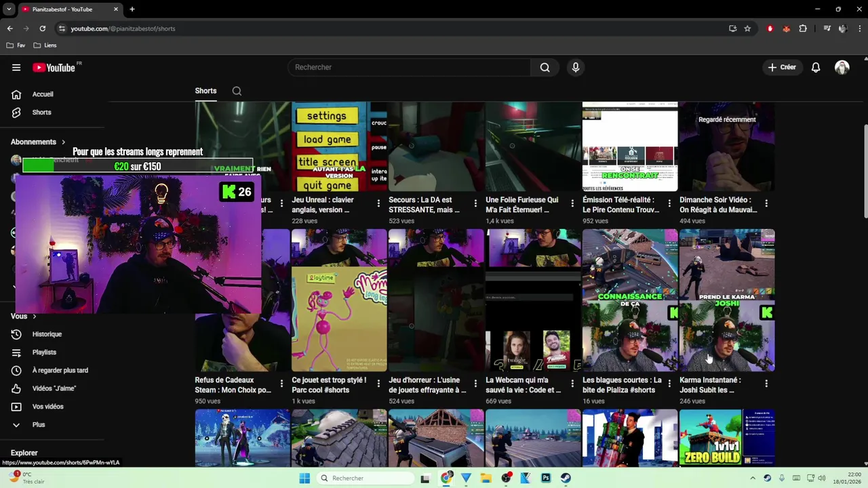
Task: Open Steam from the taskbar
Action: coord(566,478)
